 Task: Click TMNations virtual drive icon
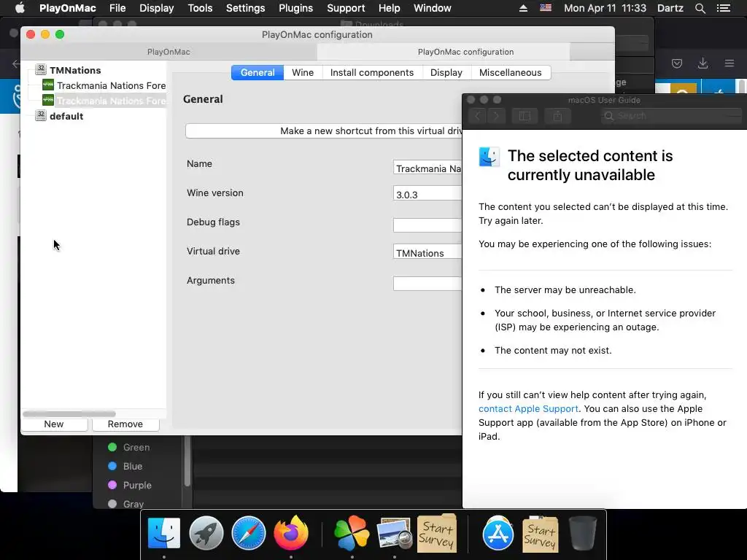click(x=41, y=69)
